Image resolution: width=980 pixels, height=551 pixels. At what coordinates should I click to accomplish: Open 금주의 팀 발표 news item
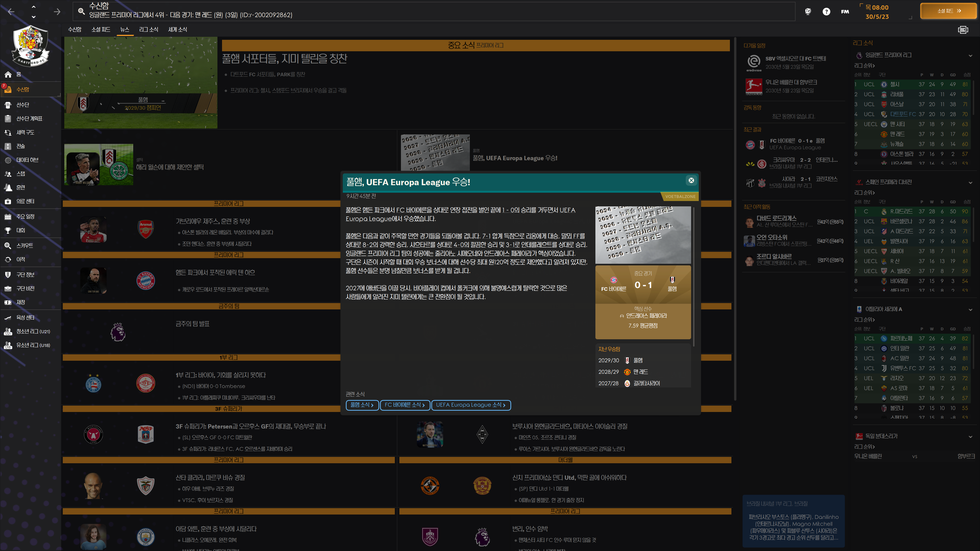(x=192, y=324)
